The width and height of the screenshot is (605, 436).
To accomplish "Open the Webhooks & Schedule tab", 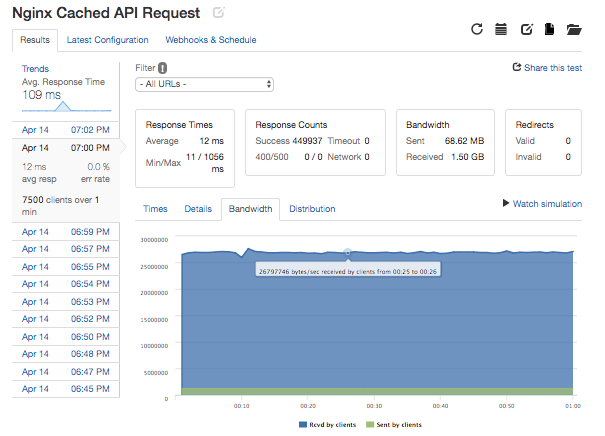I will pyautogui.click(x=211, y=40).
